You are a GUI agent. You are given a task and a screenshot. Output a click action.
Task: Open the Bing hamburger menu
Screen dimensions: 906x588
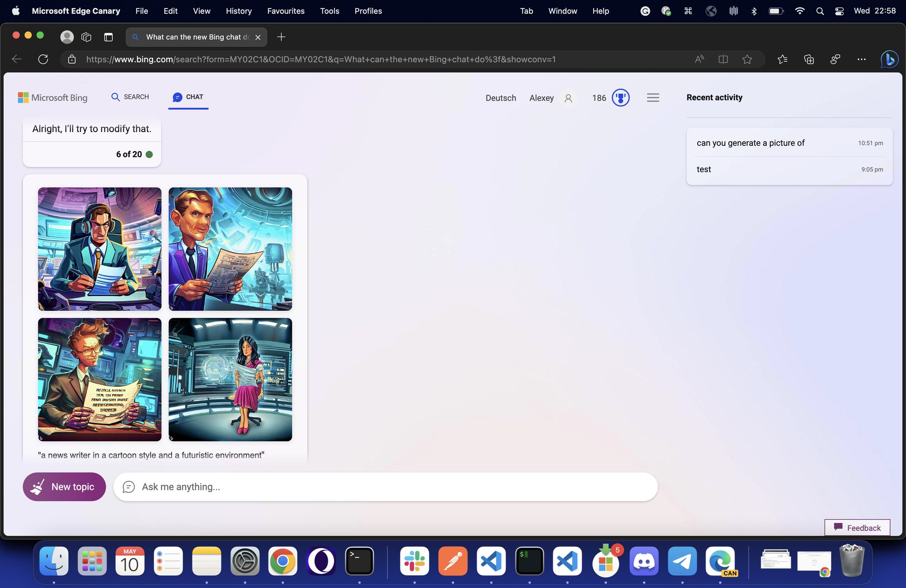tap(653, 98)
